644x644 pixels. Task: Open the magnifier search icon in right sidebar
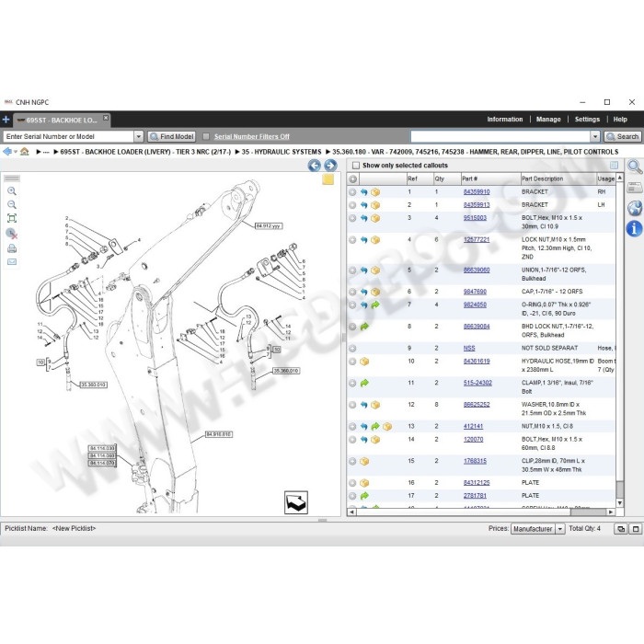point(634,167)
